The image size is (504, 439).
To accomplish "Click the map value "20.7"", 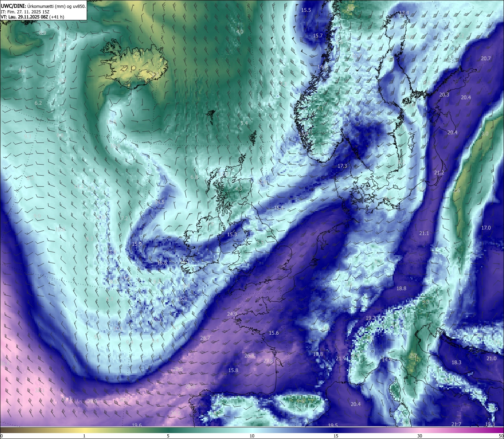I will tap(486, 58).
